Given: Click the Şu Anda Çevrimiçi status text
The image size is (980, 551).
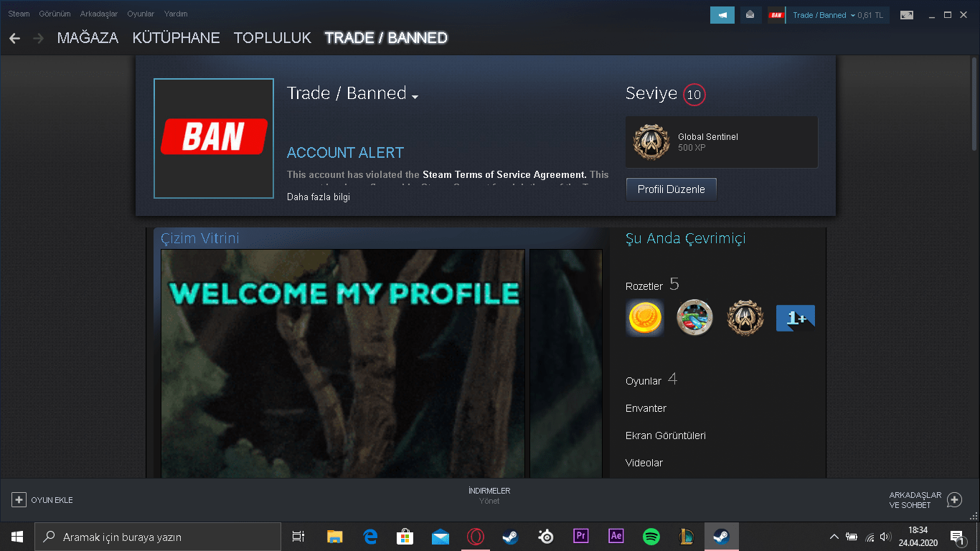Looking at the screenshot, I should click(x=685, y=238).
